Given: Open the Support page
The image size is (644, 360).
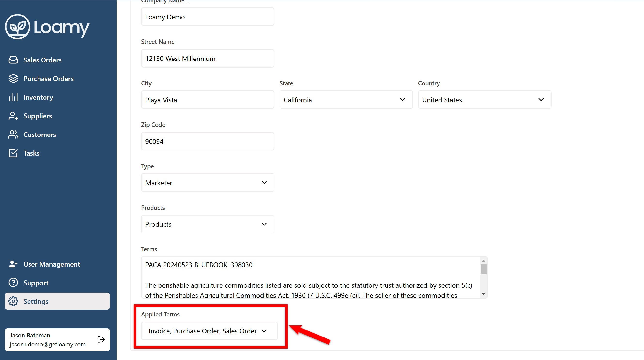Looking at the screenshot, I should click(x=57, y=283).
